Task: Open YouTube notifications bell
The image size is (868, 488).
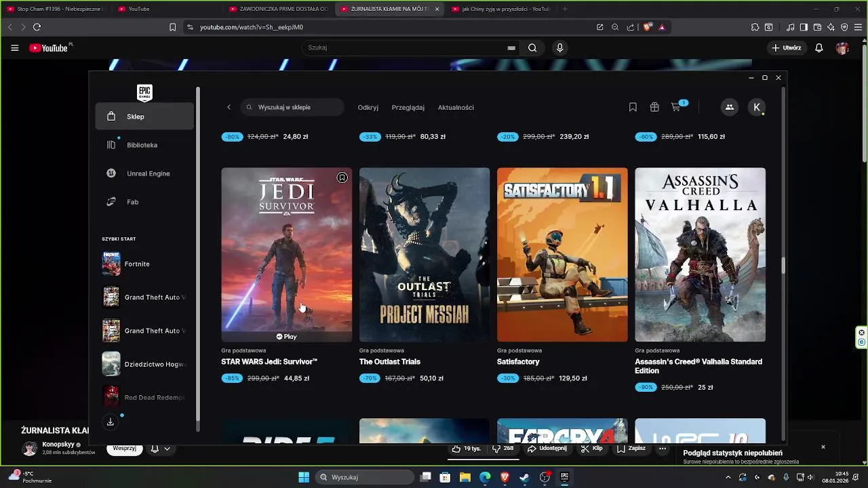Action: [819, 47]
